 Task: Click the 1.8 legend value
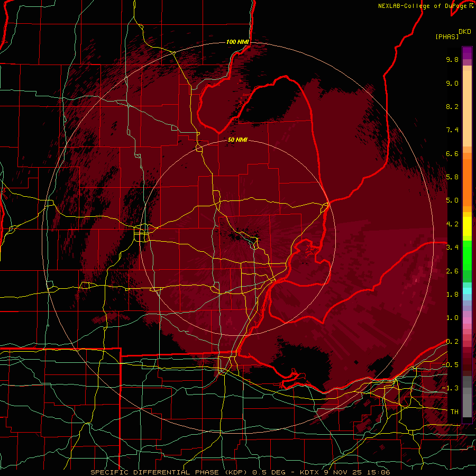click(x=452, y=295)
